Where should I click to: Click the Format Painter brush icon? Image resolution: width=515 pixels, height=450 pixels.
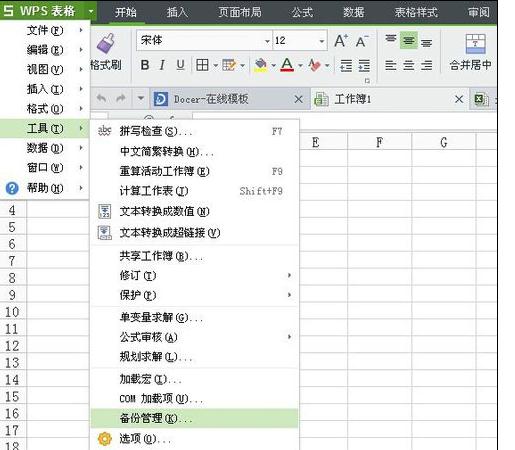(106, 43)
